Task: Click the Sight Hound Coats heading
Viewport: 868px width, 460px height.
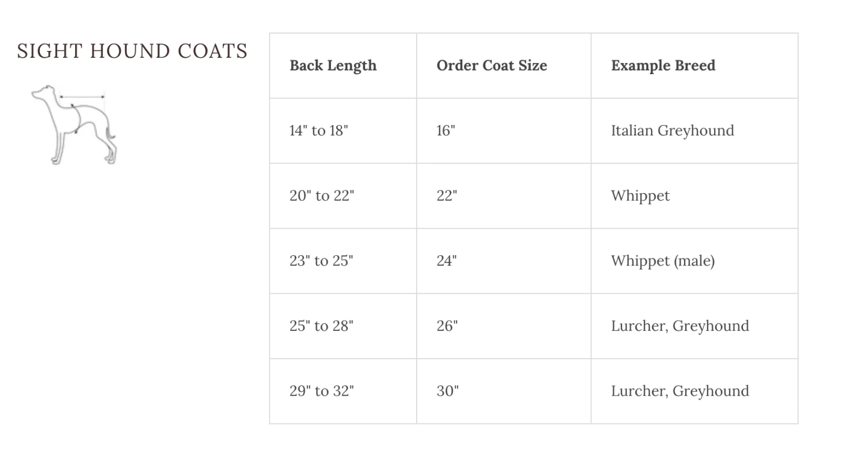Action: click(133, 51)
